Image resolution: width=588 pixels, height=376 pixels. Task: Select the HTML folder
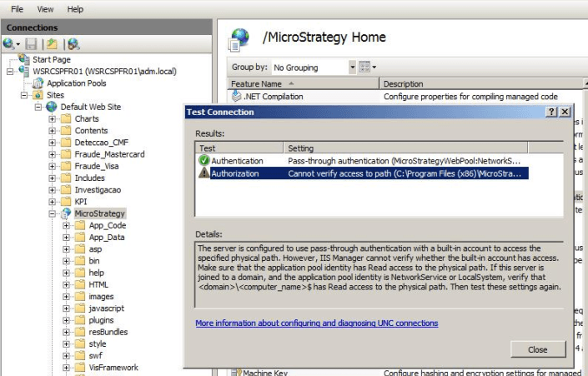tap(98, 284)
